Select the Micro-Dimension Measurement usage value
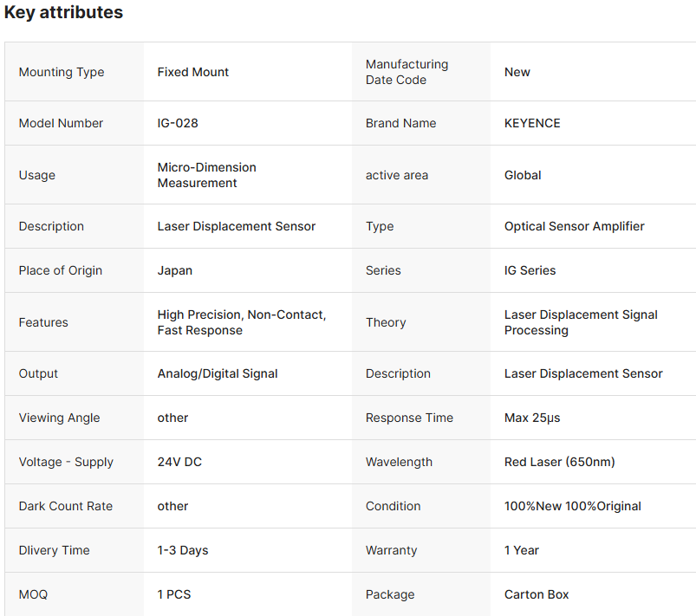 (207, 175)
